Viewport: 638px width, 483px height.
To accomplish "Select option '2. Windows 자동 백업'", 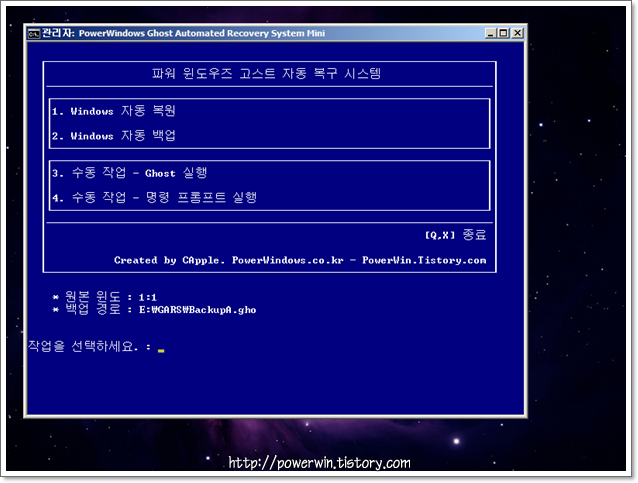I will [x=114, y=136].
